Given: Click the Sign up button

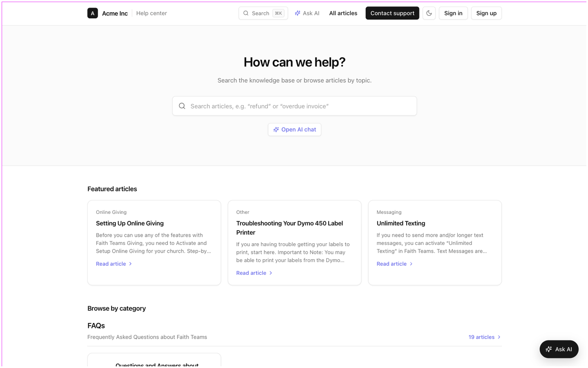Looking at the screenshot, I should 486,13.
